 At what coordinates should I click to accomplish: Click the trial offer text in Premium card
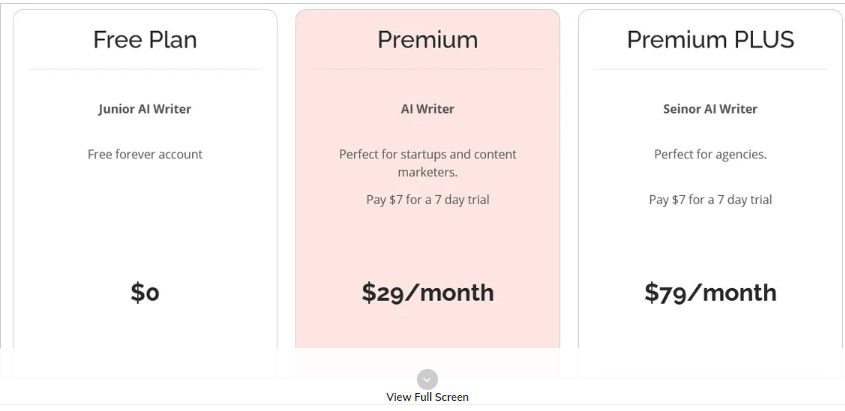[x=427, y=199]
